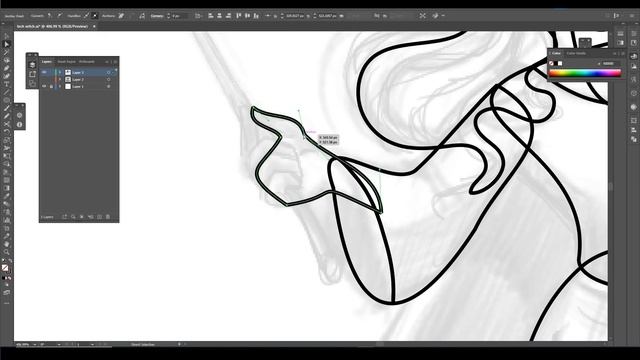
Task: Close the open document tab
Action: (94, 27)
